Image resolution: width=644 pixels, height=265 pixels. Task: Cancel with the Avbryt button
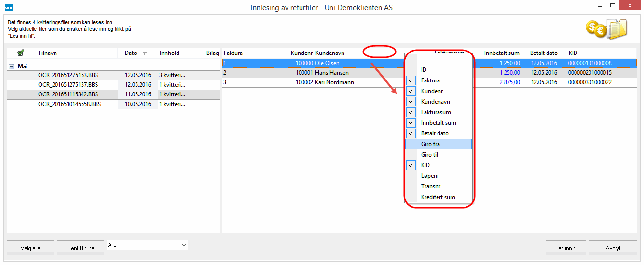[612, 248]
